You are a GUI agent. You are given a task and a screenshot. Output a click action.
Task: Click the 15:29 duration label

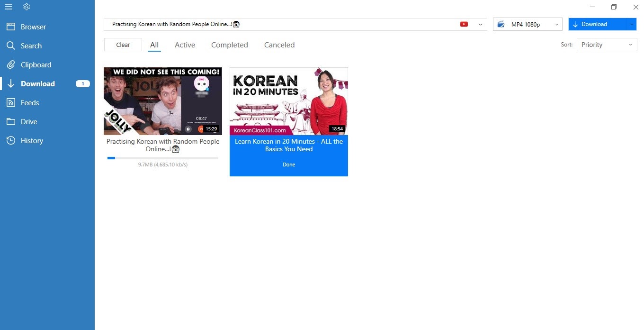pos(211,128)
